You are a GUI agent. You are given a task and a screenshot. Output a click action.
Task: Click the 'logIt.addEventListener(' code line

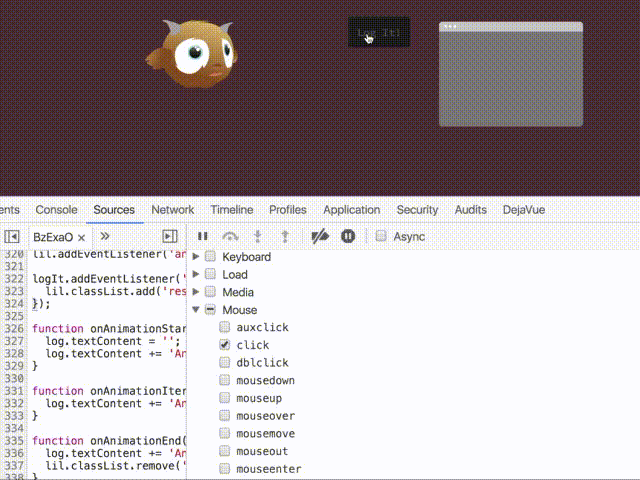click(x=109, y=279)
